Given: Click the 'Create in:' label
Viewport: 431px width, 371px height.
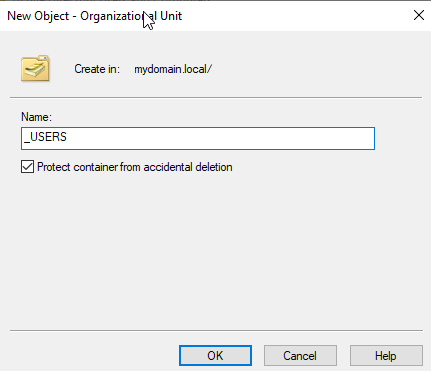Looking at the screenshot, I should coord(97,69).
